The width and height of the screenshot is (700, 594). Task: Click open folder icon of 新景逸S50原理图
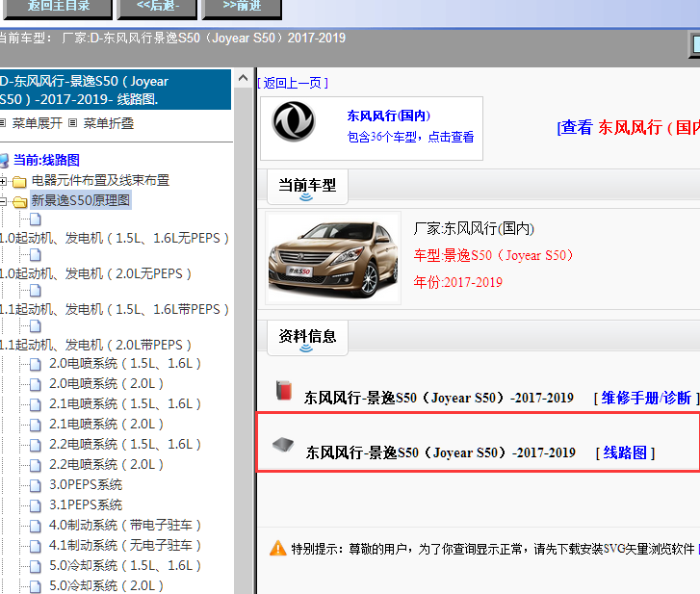[x=19, y=202]
